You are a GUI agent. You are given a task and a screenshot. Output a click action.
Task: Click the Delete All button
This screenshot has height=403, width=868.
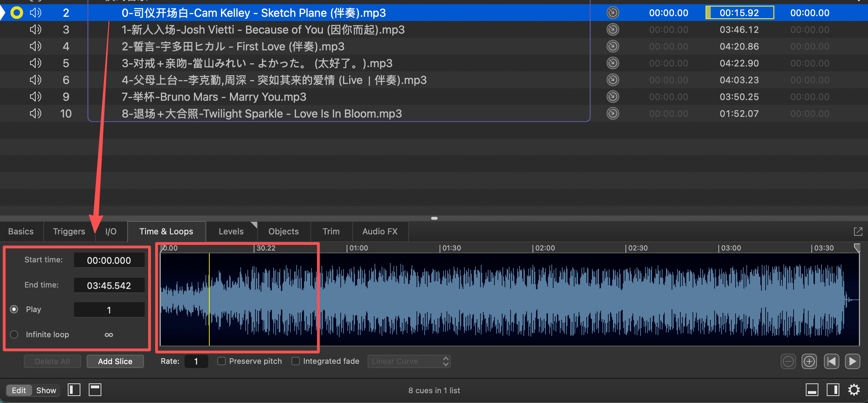[x=52, y=361]
